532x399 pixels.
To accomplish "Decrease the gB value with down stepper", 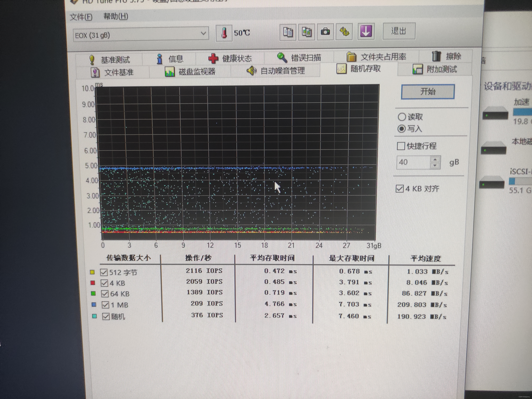I will [435, 165].
